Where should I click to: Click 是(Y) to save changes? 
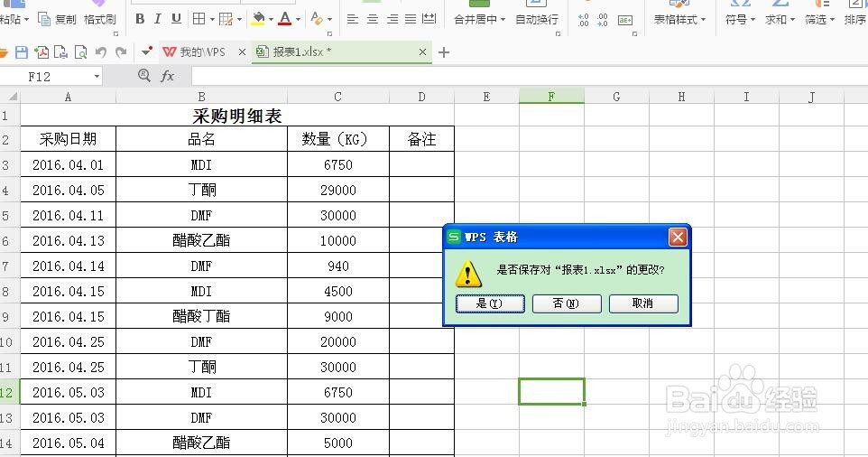490,303
